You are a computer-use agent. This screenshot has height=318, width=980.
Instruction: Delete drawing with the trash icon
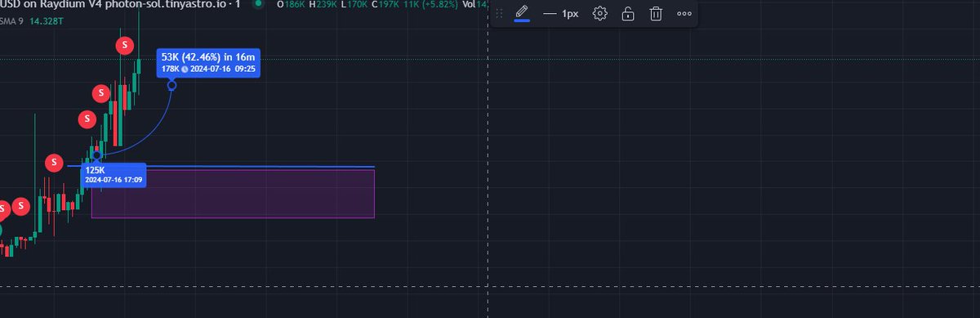pos(656,14)
